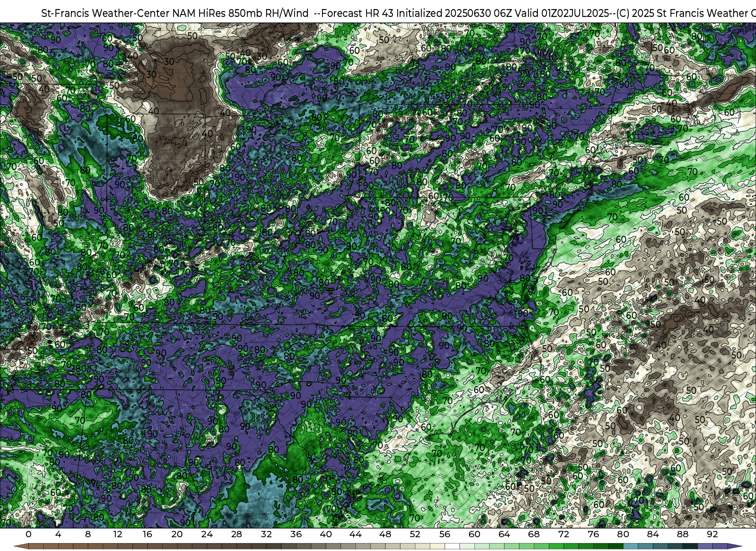This screenshot has height=551, width=756.
Task: Click the 'St-Francis Weather-Center' title text
Action: [105, 13]
